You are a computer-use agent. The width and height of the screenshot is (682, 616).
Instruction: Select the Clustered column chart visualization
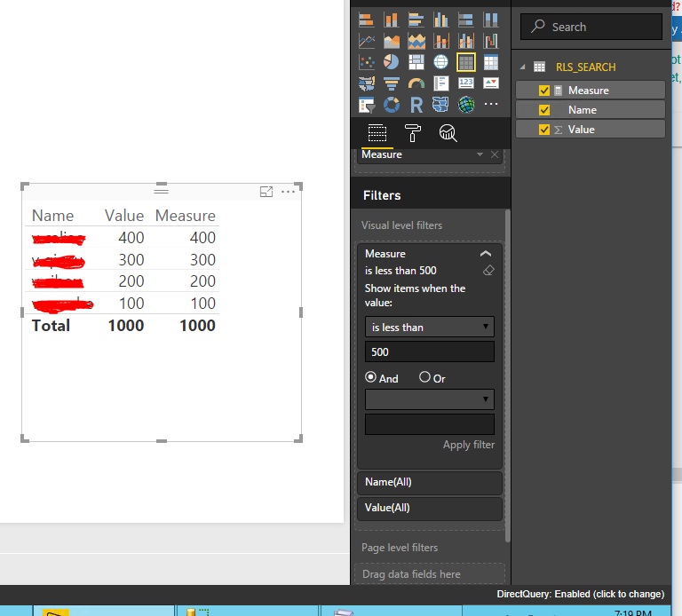pyautogui.click(x=441, y=20)
